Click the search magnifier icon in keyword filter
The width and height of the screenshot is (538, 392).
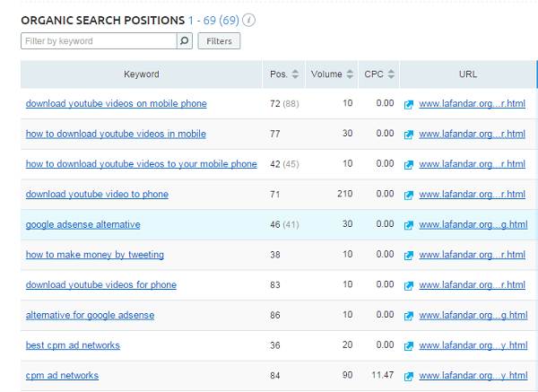(184, 41)
